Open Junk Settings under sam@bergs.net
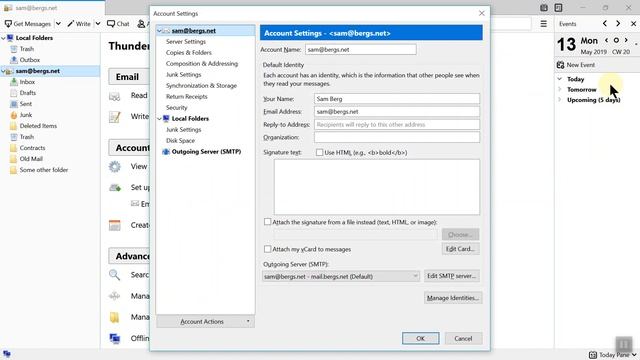The height and width of the screenshot is (360, 640). point(183,75)
